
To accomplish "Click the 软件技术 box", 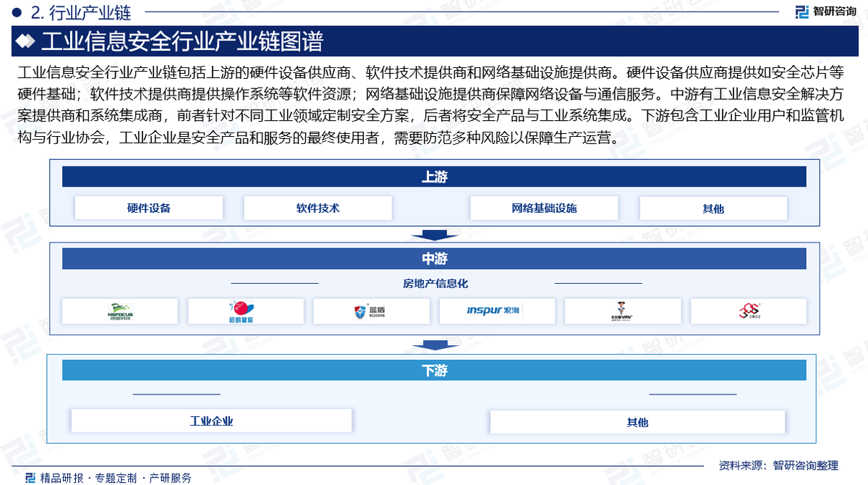I will coord(318,208).
